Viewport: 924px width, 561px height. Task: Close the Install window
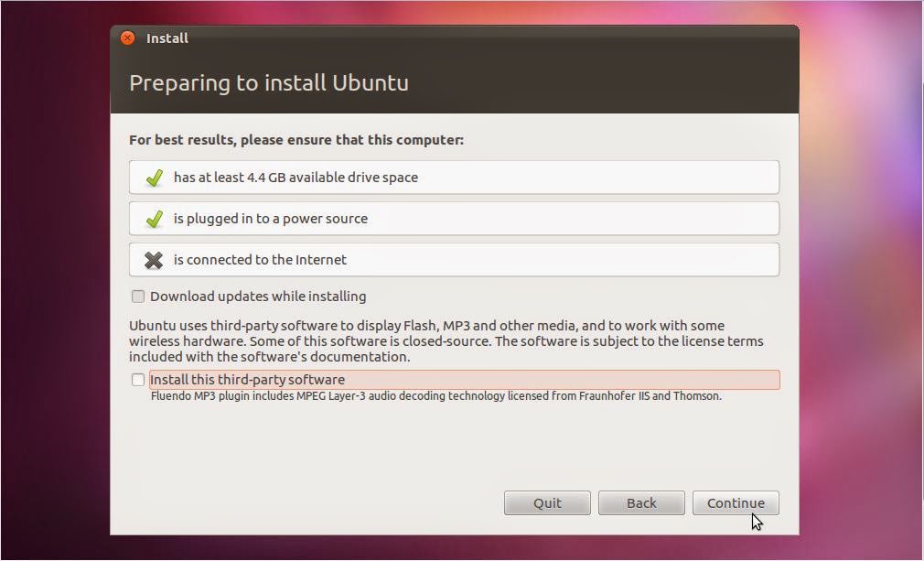pyautogui.click(x=127, y=38)
